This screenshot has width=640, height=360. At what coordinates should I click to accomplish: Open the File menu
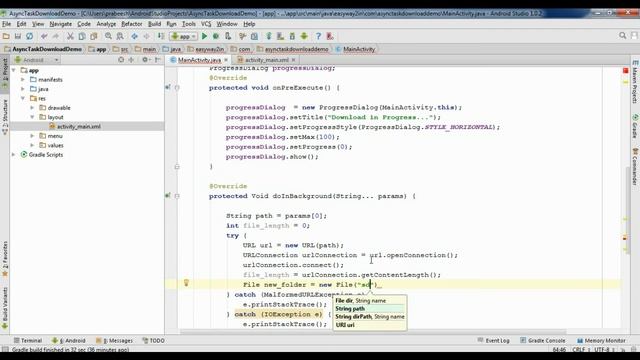click(7, 24)
